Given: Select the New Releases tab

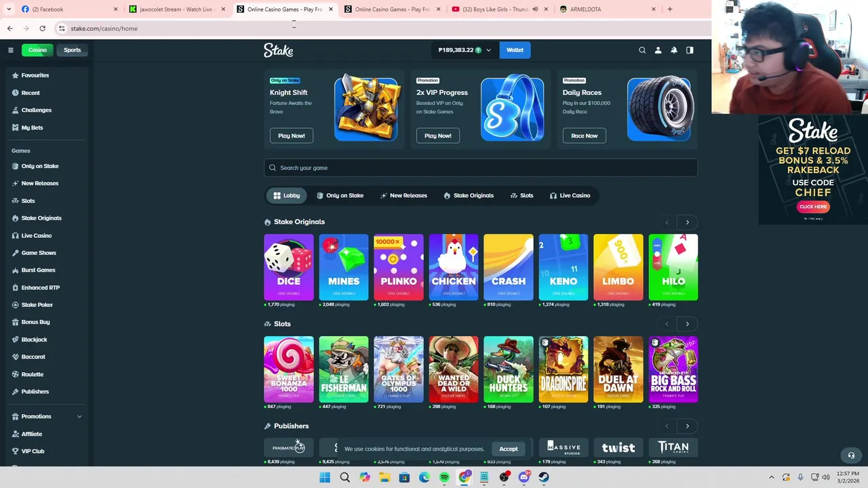Looking at the screenshot, I should click(403, 195).
